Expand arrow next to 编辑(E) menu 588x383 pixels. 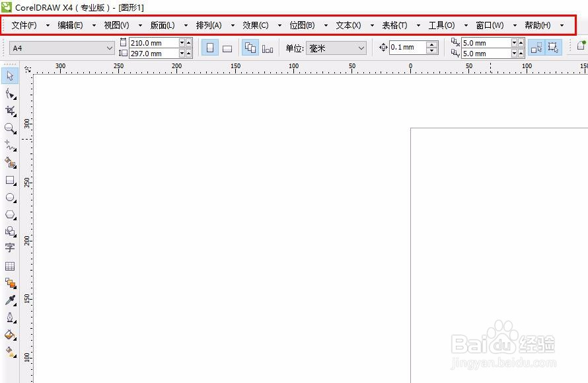94,26
